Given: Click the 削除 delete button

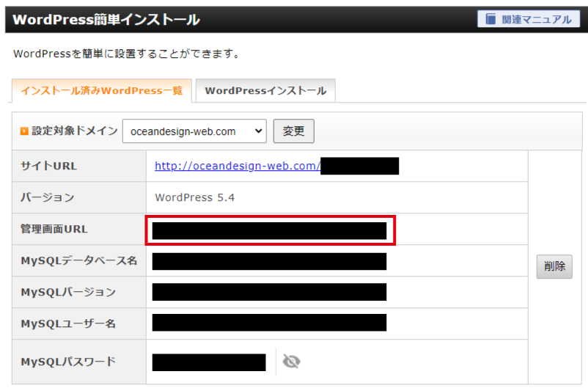Looking at the screenshot, I should pyautogui.click(x=554, y=266).
